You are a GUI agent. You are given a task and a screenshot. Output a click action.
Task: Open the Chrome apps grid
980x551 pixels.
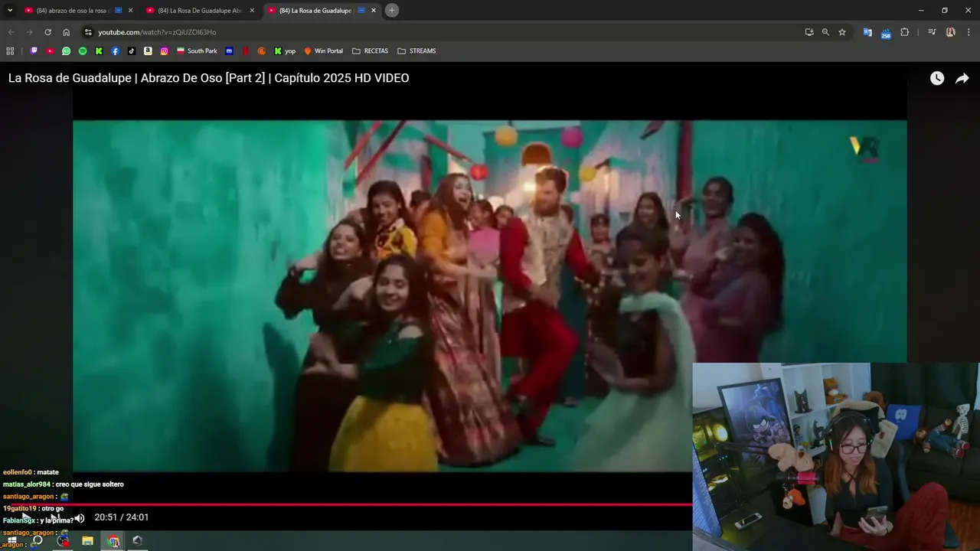coord(10,51)
